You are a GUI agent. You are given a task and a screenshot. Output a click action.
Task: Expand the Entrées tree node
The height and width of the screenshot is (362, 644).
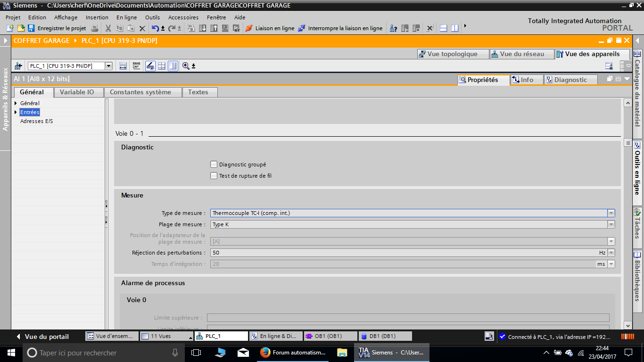pyautogui.click(x=16, y=112)
